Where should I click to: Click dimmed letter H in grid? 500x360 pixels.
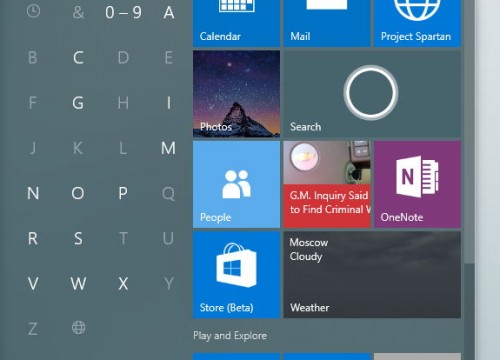[x=123, y=103]
